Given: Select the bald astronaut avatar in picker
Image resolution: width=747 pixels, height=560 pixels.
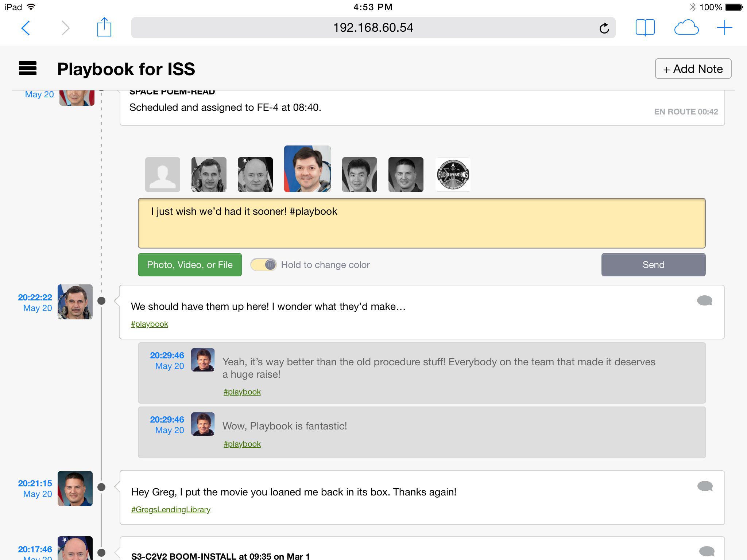Looking at the screenshot, I should pyautogui.click(x=255, y=175).
